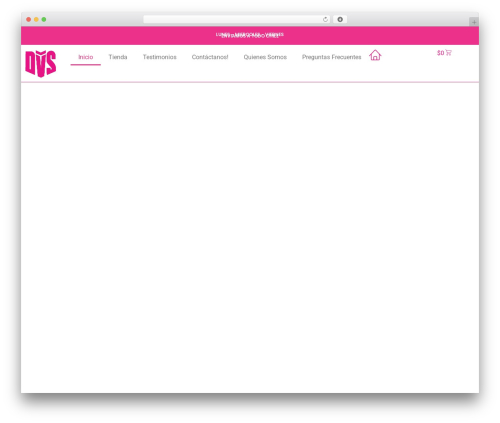Go to the Tienda page
Image resolution: width=500 pixels, height=423 pixels.
[x=118, y=57]
